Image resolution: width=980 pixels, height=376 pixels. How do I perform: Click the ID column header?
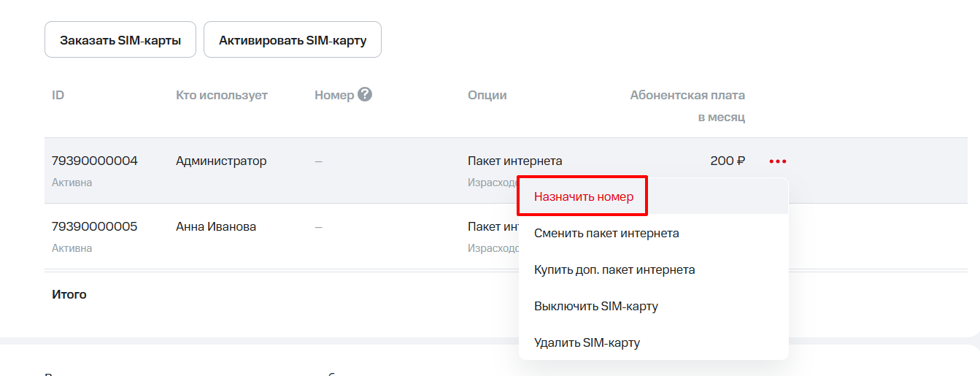pyautogui.click(x=58, y=96)
